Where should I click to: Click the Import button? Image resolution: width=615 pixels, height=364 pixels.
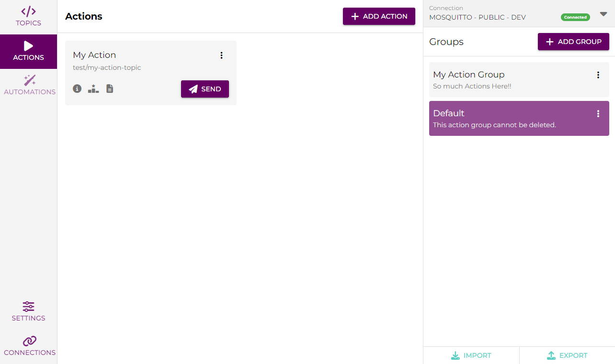tap(471, 355)
